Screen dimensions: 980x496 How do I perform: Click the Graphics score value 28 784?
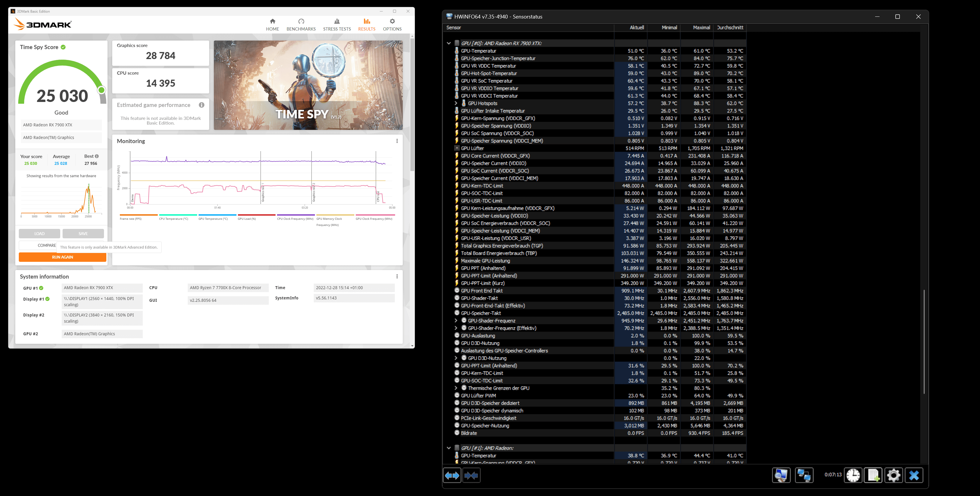point(161,56)
